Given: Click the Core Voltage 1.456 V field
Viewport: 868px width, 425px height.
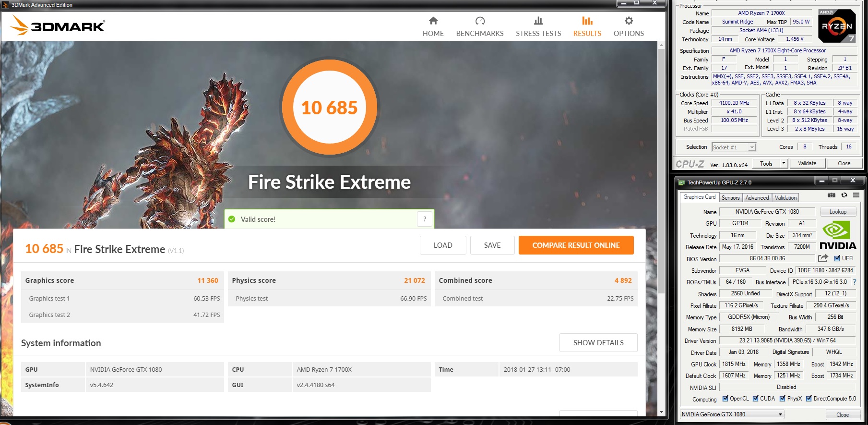Looking at the screenshot, I should (795, 39).
